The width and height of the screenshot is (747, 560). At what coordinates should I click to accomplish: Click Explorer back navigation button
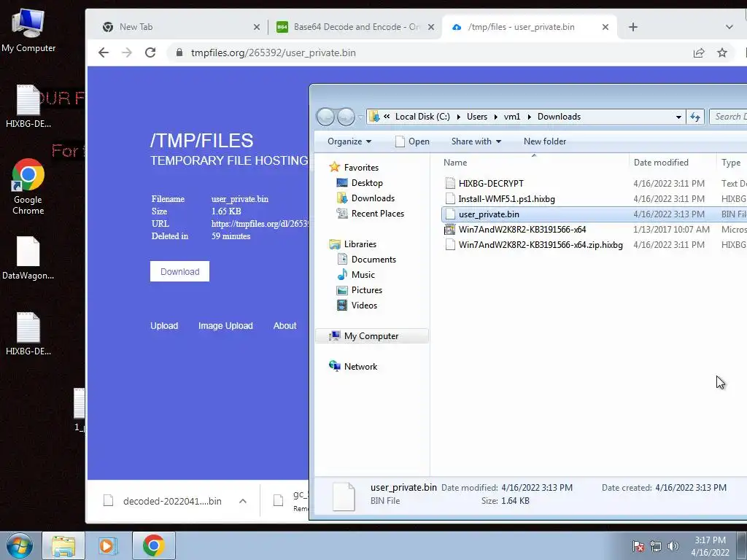326,117
